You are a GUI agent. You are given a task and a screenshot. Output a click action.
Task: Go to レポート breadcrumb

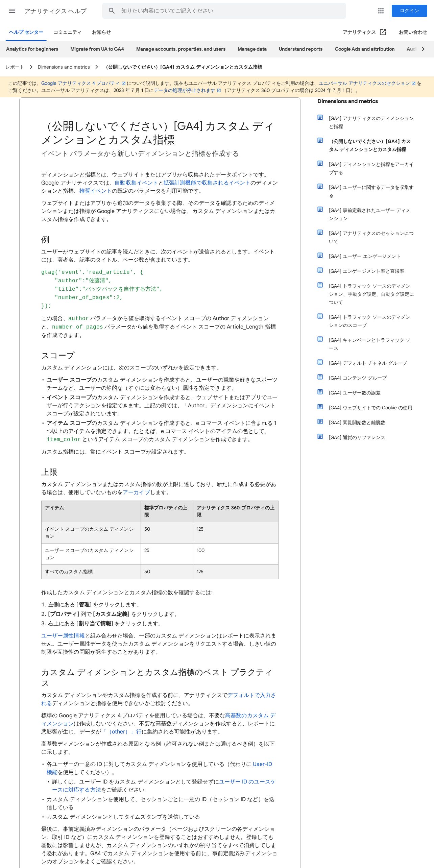(15, 67)
